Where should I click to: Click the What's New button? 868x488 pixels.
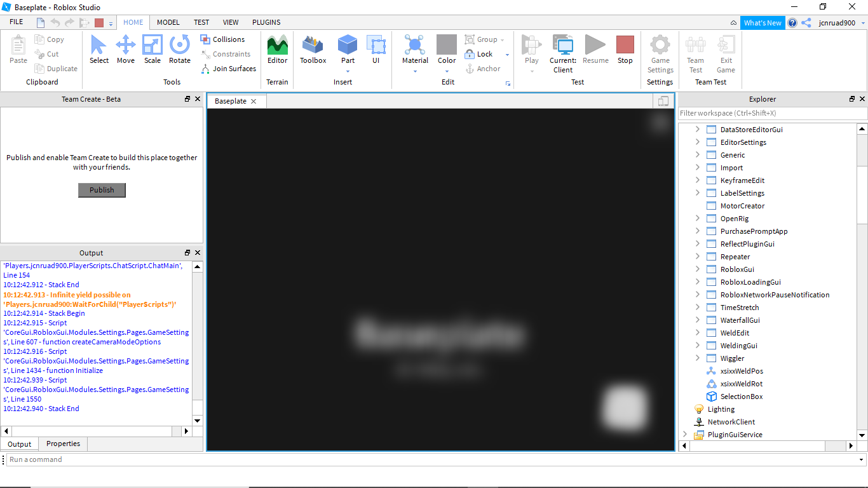point(763,23)
